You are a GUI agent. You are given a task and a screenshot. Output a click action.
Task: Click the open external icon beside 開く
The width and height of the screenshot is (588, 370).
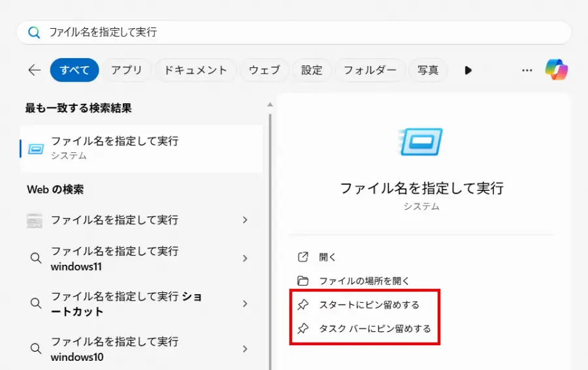pos(302,257)
